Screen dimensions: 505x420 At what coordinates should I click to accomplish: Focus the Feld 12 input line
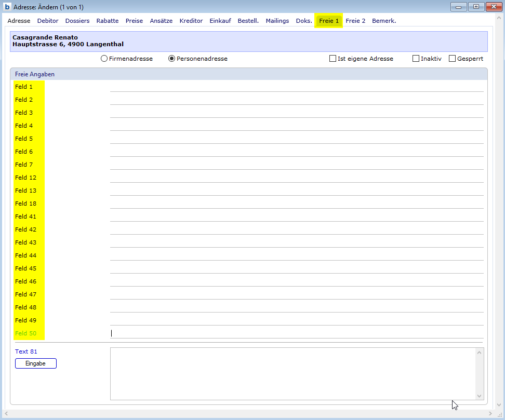pos(296,178)
